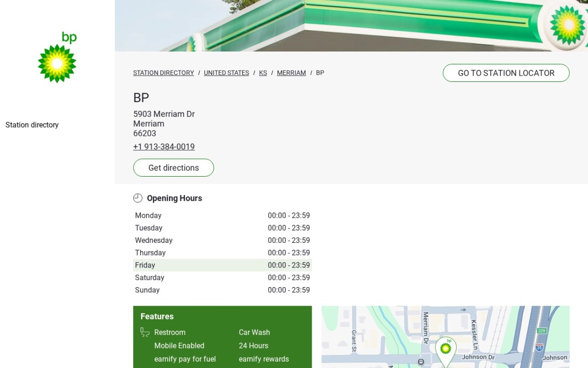Open the KS breadcrumb link

[263, 73]
